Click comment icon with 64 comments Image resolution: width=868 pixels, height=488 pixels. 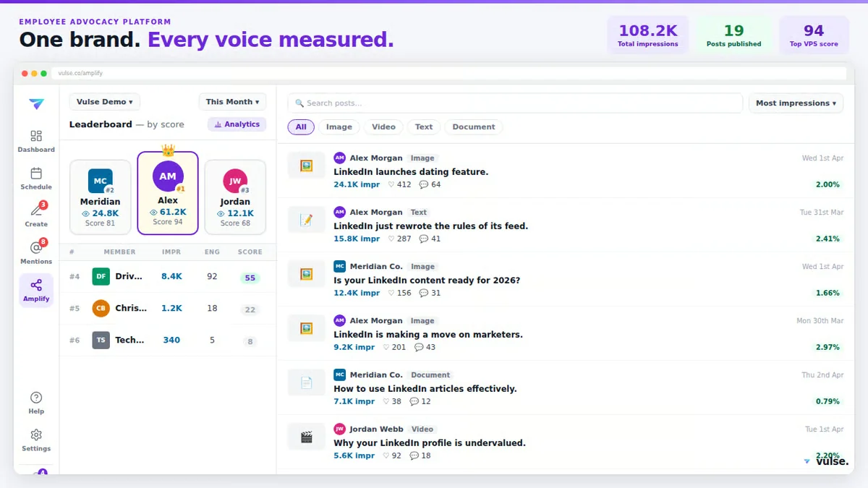[424, 184]
